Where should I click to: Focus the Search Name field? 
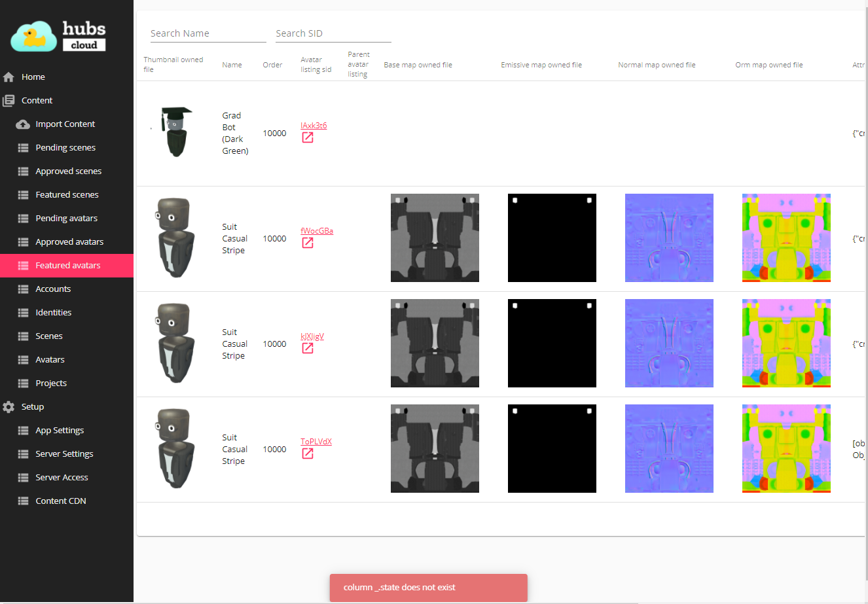tap(208, 33)
